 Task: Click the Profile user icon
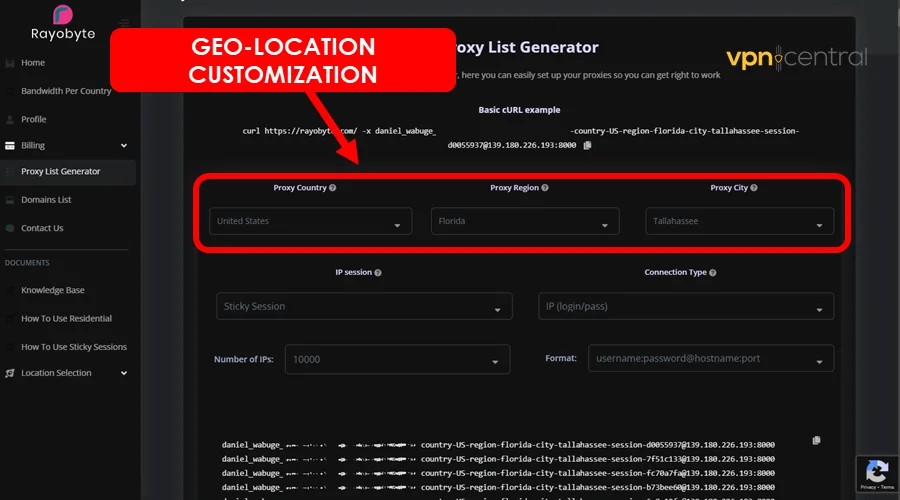(10, 119)
